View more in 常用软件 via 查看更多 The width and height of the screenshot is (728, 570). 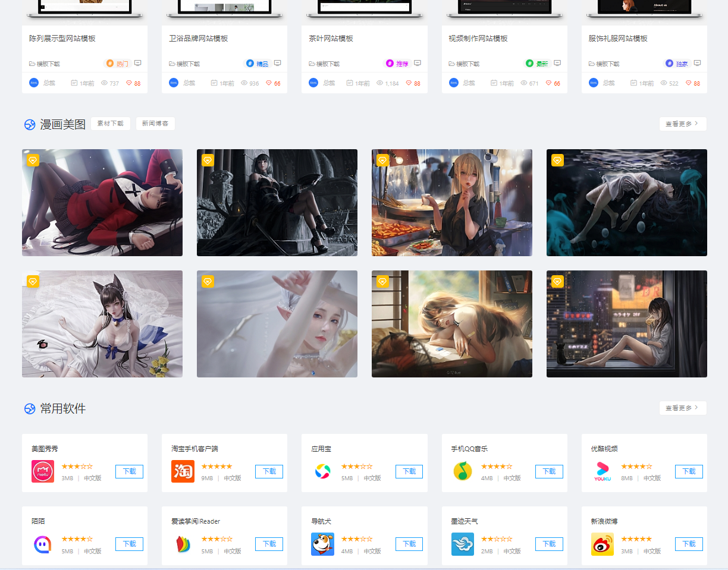pos(683,408)
